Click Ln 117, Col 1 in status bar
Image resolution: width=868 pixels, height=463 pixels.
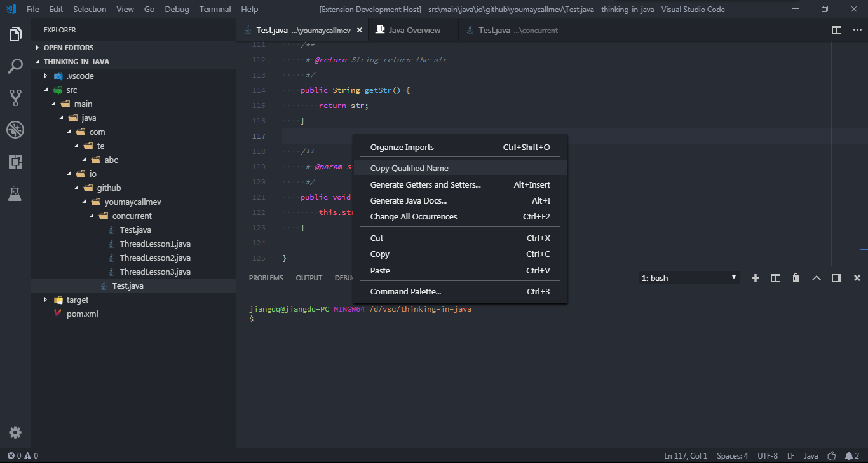[x=686, y=456]
